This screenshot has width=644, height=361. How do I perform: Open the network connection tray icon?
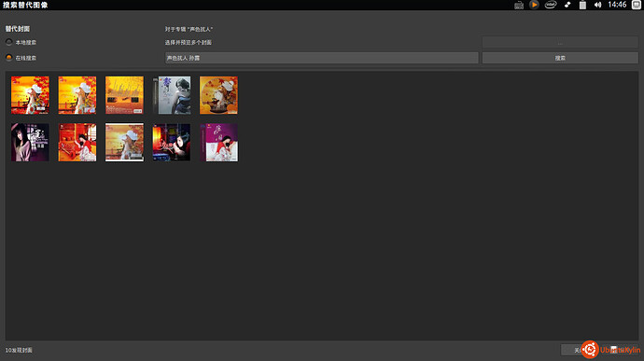pyautogui.click(x=567, y=5)
